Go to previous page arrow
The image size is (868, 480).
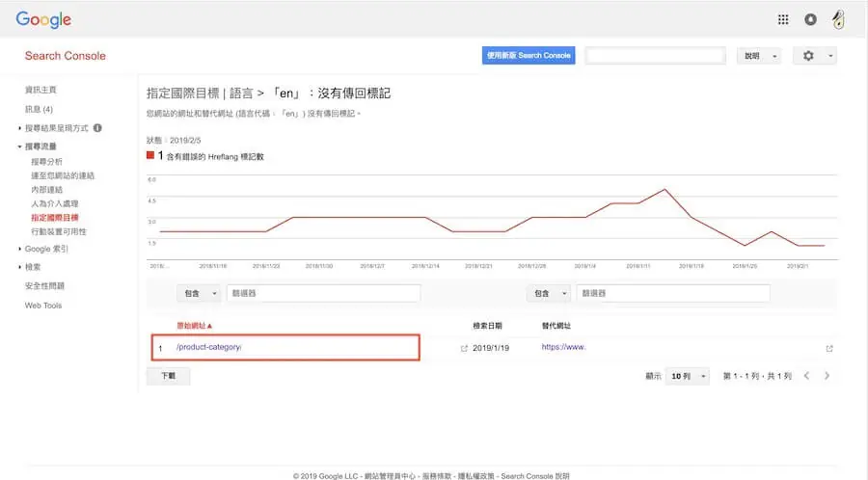[x=806, y=376]
